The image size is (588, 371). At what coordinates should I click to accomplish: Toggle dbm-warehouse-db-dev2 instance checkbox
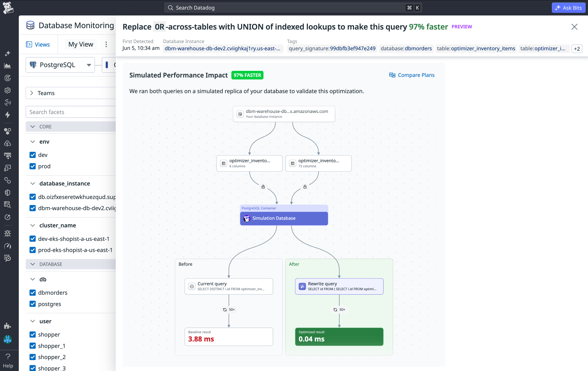click(x=32, y=208)
